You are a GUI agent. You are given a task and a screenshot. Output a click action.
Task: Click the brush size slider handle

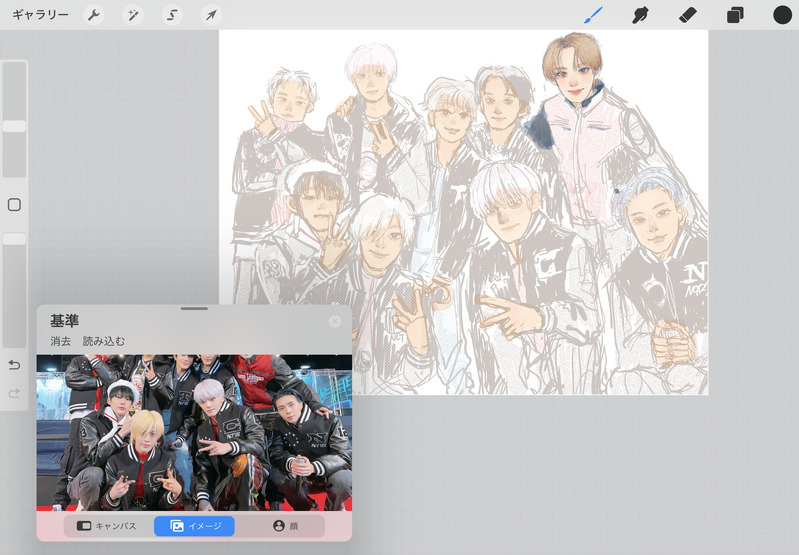pyautogui.click(x=14, y=126)
